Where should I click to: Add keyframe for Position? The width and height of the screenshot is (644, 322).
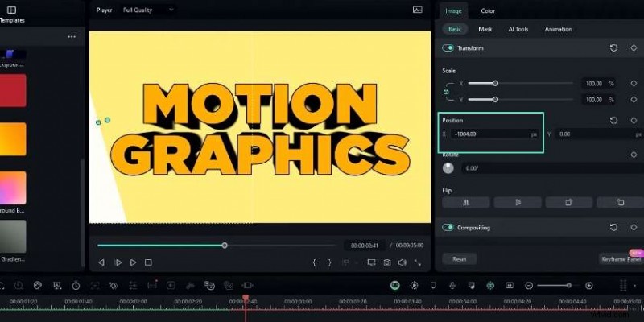click(x=634, y=120)
